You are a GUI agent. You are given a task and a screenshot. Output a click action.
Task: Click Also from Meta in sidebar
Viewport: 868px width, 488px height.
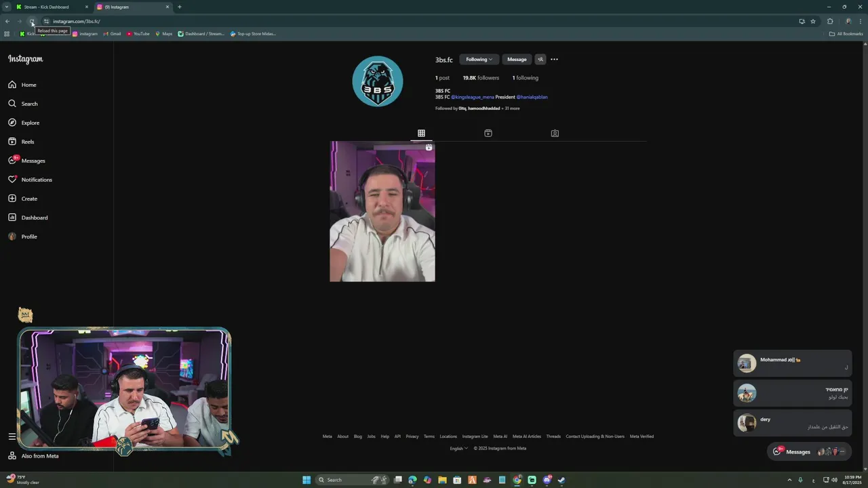(33, 456)
